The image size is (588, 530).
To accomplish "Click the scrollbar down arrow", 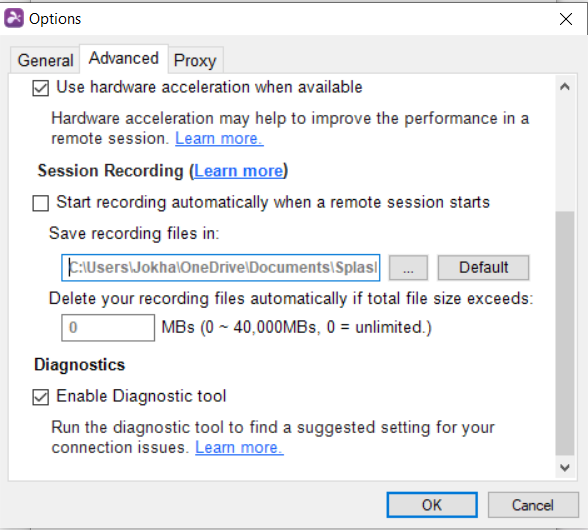I will 565,467.
